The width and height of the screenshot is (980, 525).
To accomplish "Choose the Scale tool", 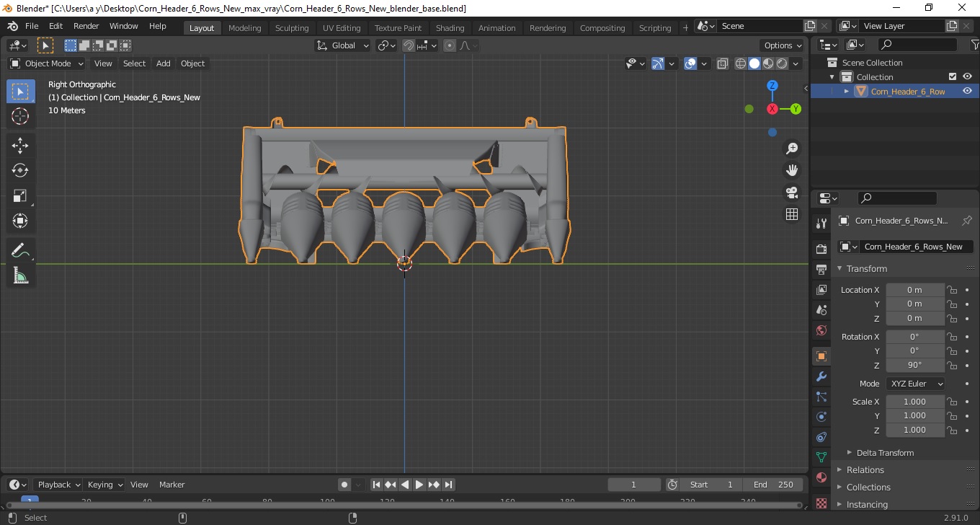I will point(20,195).
